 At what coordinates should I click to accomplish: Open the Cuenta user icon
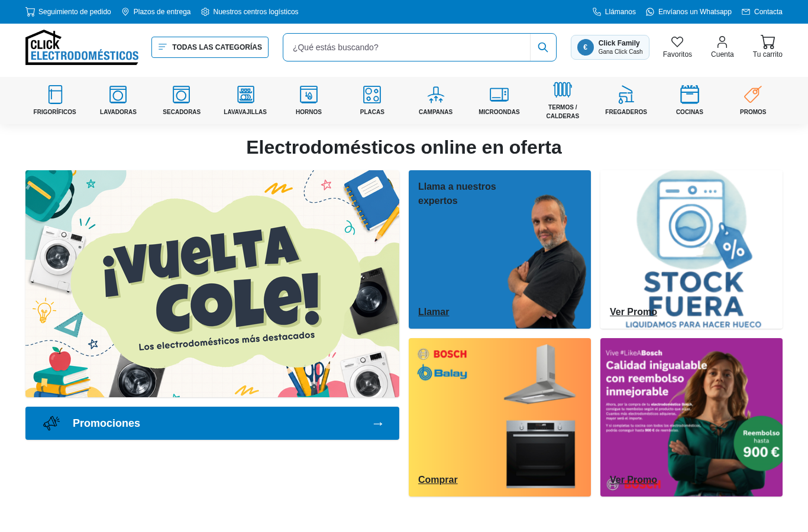pyautogui.click(x=722, y=42)
